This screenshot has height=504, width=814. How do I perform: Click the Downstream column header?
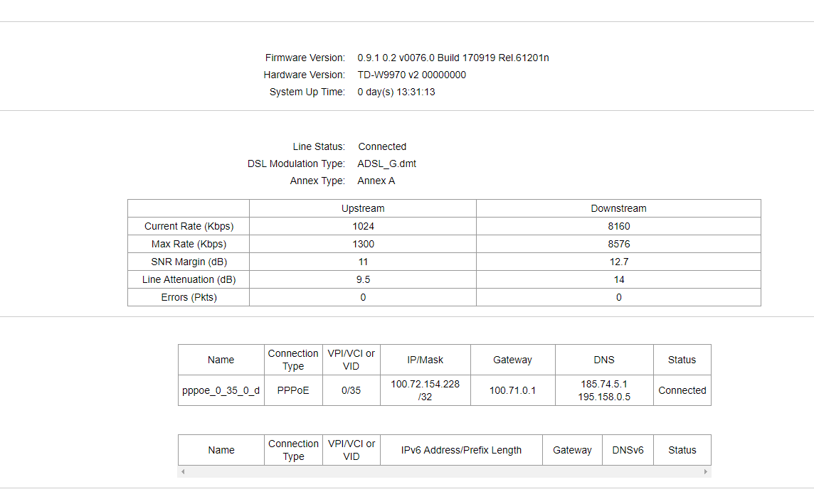pyautogui.click(x=618, y=208)
